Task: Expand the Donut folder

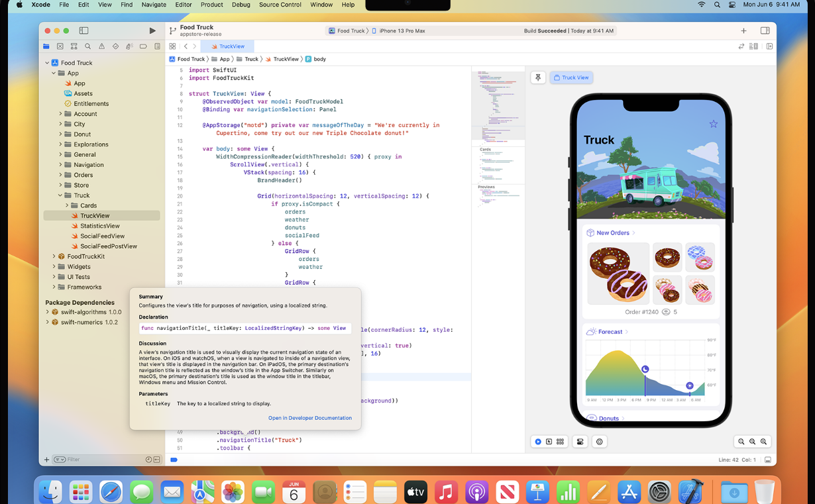Action: (60, 134)
